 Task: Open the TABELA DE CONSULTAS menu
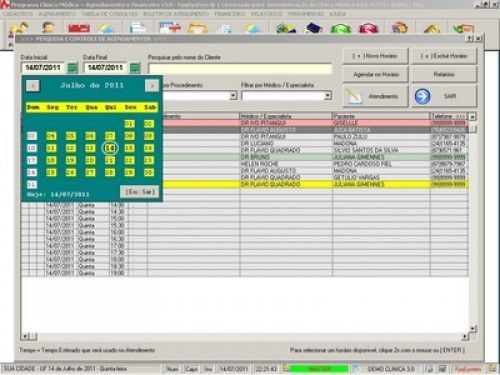[x=109, y=14]
